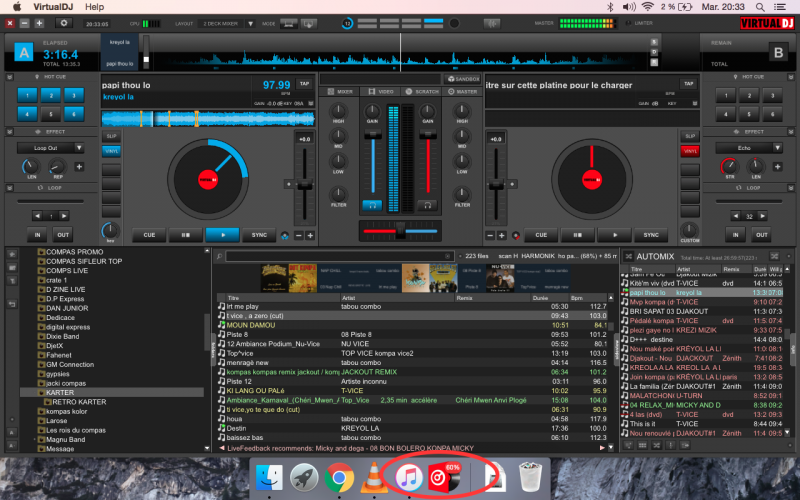Open Spotlight search in menu bar
Viewport: 800px width, 500px height.
pyautogui.click(x=760, y=7)
